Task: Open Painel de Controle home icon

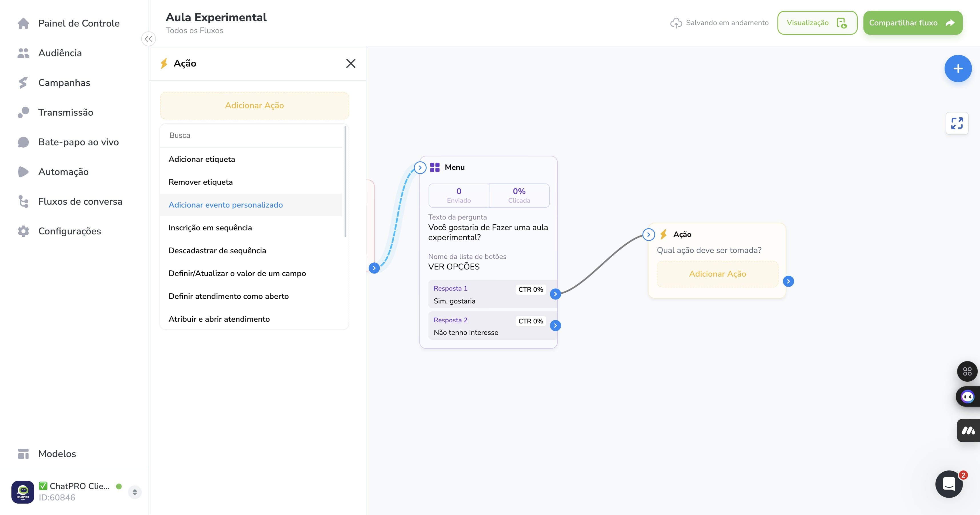Action: tap(23, 23)
